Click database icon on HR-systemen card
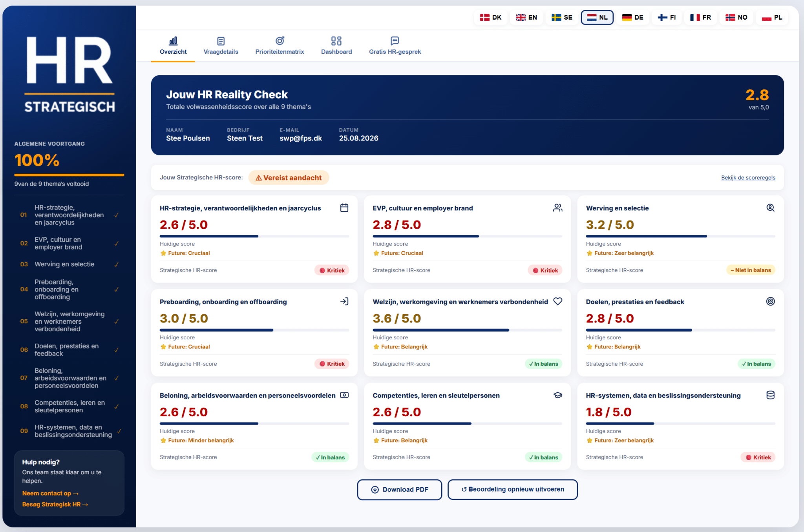This screenshot has width=804, height=532. click(771, 395)
